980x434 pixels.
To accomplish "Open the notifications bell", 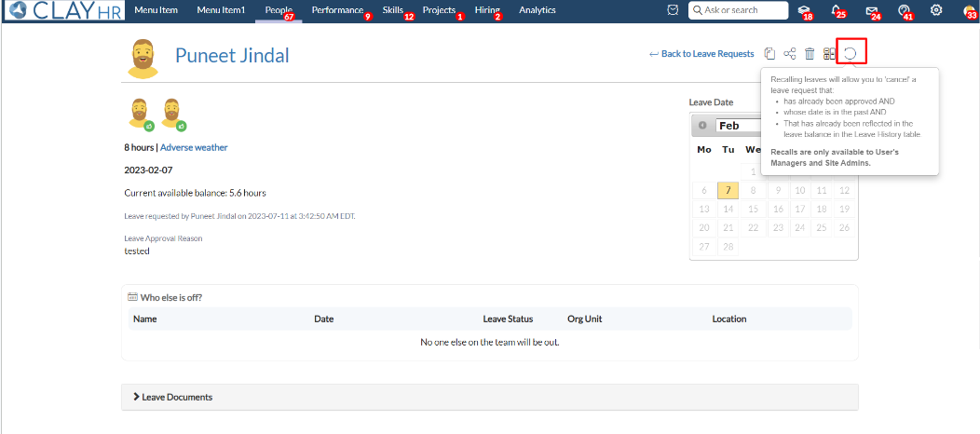I will [x=837, y=10].
